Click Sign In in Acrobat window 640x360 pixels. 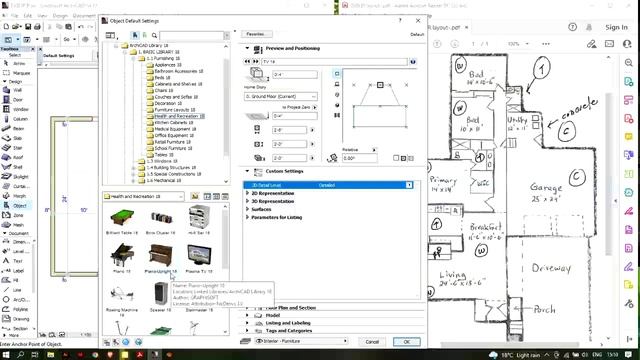coord(616,27)
